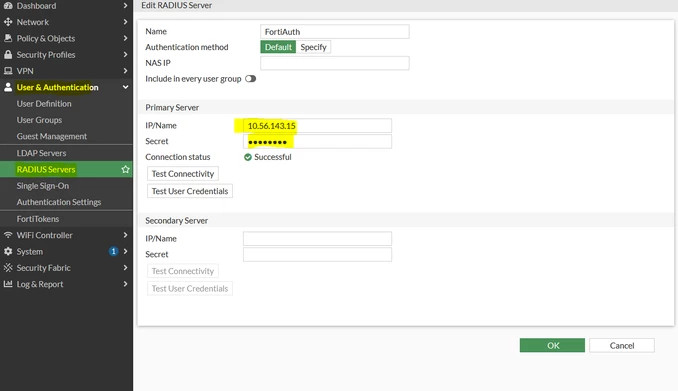
Task: Click the Primary Server section heading
Action: [172, 107]
